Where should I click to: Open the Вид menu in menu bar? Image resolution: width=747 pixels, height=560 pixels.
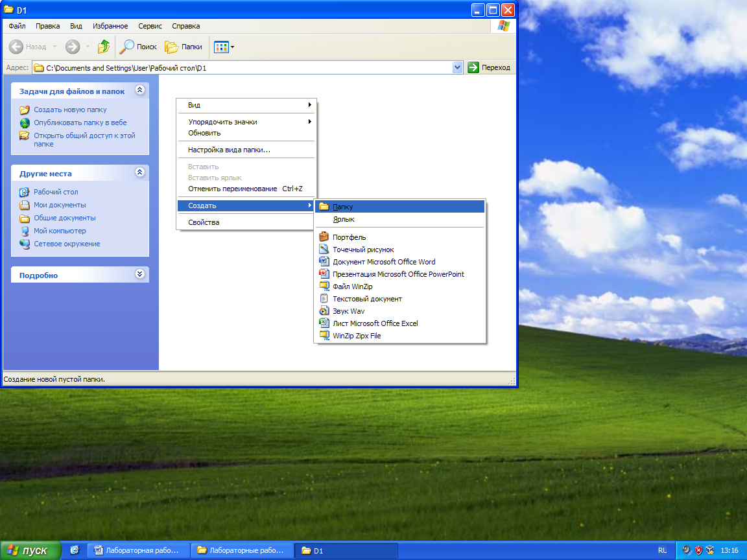click(x=77, y=26)
